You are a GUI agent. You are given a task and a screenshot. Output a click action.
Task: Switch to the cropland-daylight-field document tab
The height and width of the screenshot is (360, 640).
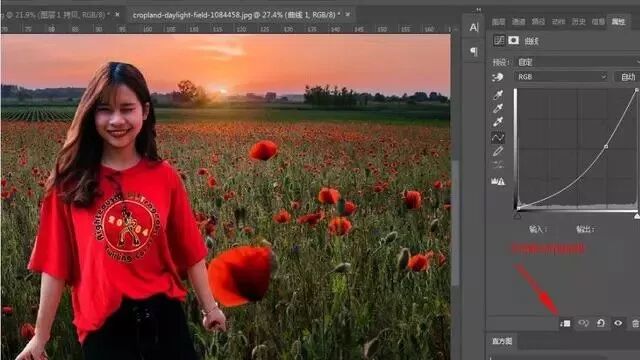[236, 15]
